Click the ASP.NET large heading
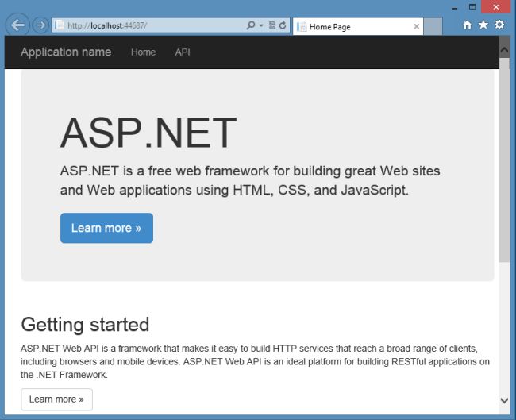Image resolution: width=516 pixels, height=420 pixels. [x=148, y=133]
